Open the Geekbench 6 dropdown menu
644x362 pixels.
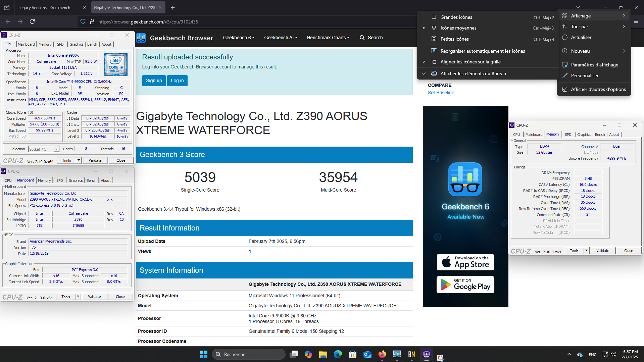click(239, 38)
